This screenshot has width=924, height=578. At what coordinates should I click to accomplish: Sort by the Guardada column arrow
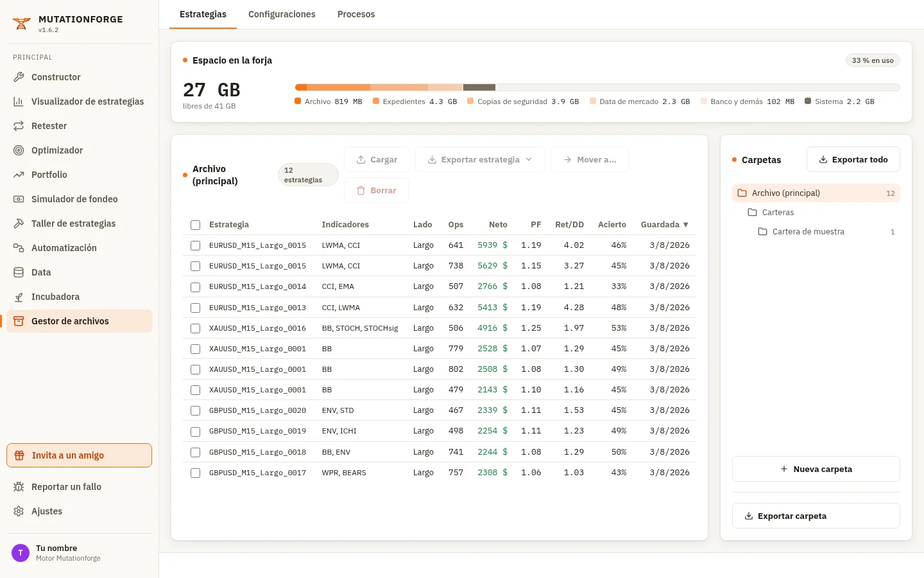686,225
